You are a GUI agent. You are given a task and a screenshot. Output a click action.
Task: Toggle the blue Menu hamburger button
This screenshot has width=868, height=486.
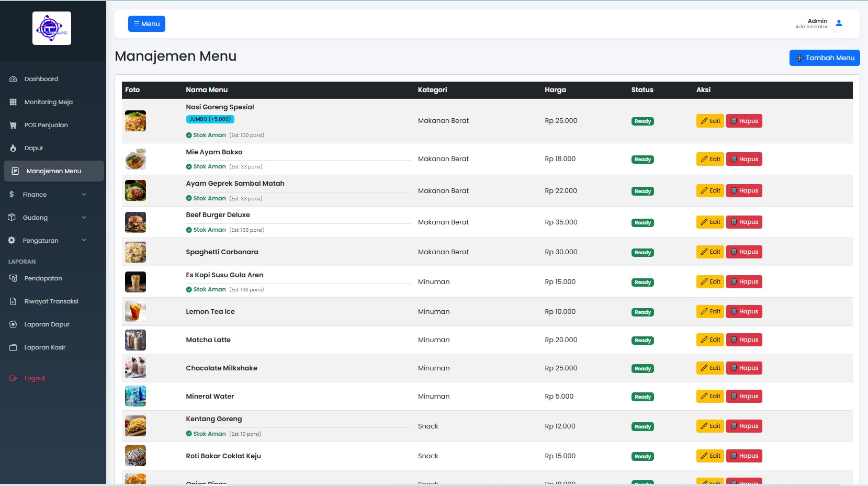click(x=146, y=24)
